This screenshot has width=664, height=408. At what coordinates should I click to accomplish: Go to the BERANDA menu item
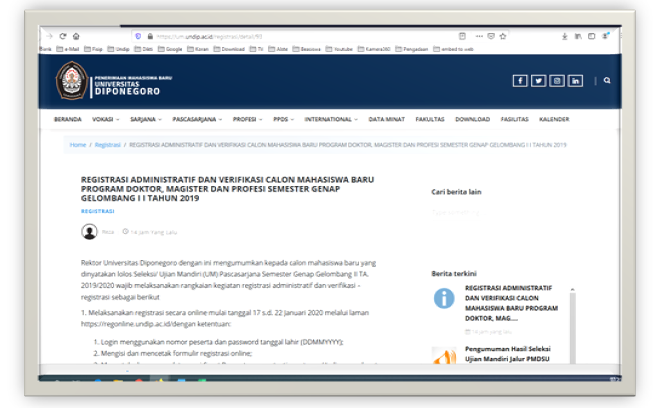[x=67, y=119]
